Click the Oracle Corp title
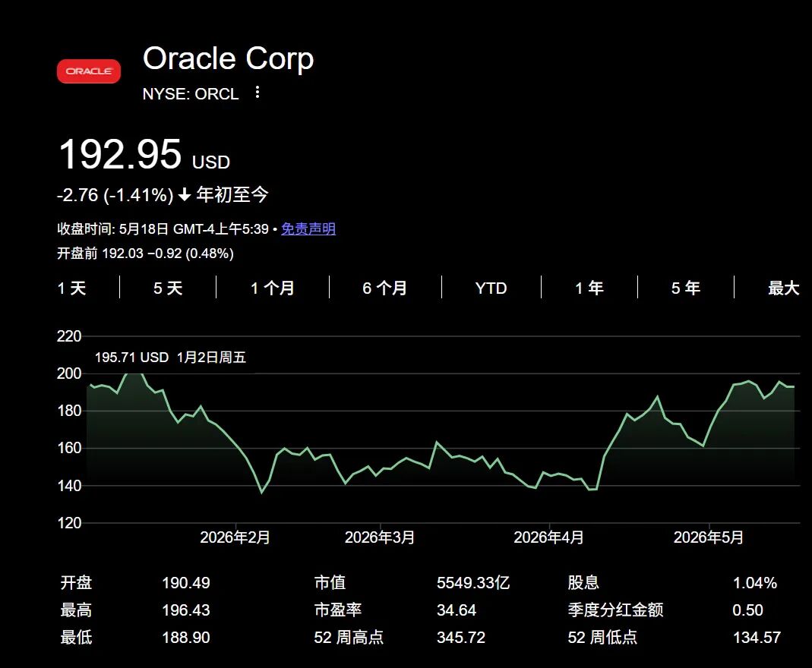This screenshot has width=812, height=668. 229,58
